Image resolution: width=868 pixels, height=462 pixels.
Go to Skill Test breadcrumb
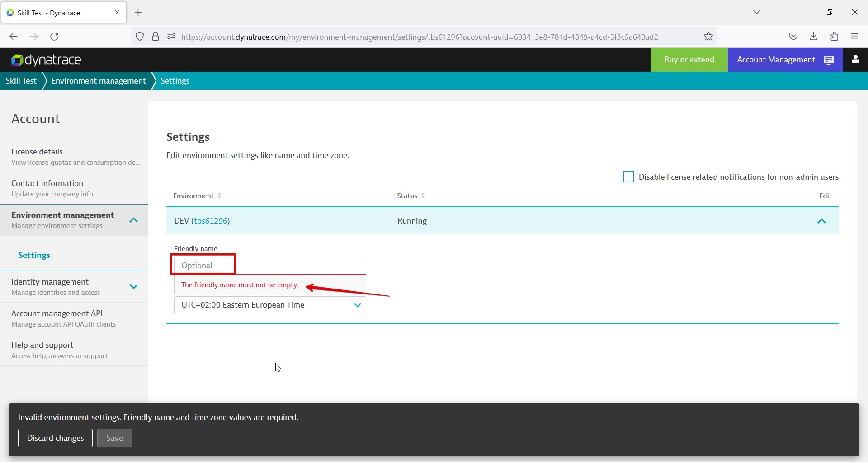[x=21, y=81]
